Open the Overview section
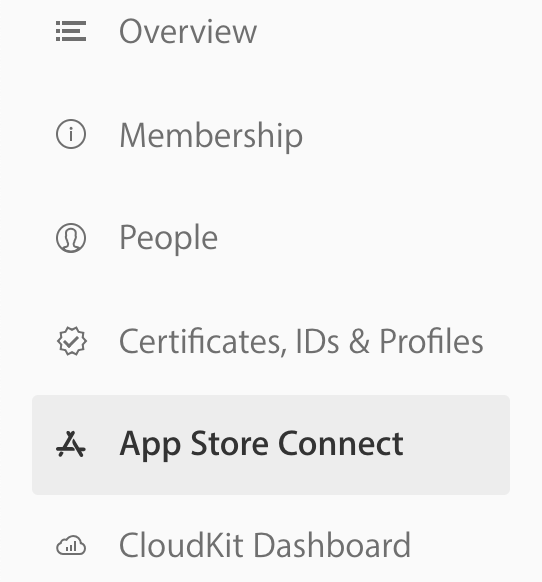Viewport: 542px width, 582px height. pos(188,32)
